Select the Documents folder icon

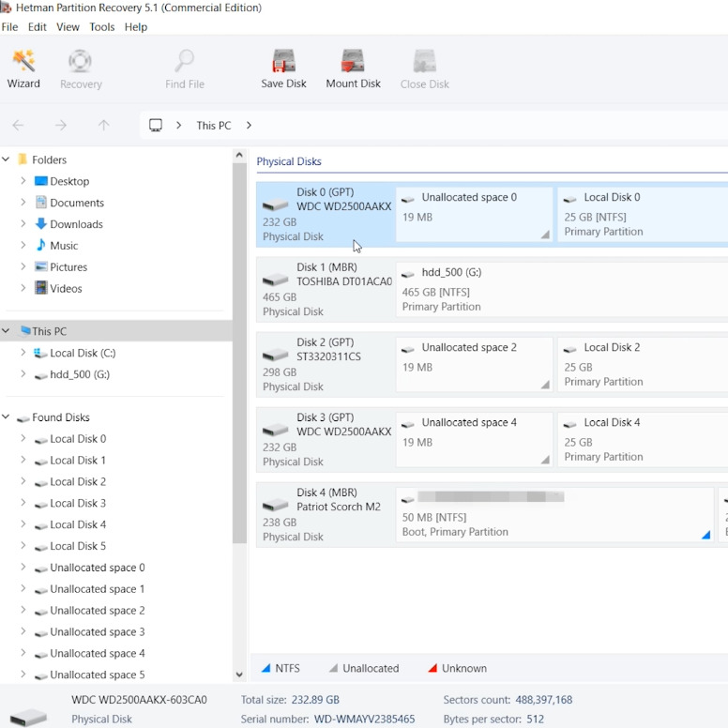(x=41, y=203)
